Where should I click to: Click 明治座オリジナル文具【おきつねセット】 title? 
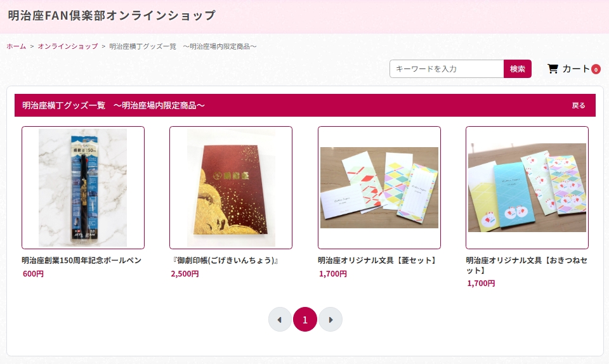click(x=527, y=265)
